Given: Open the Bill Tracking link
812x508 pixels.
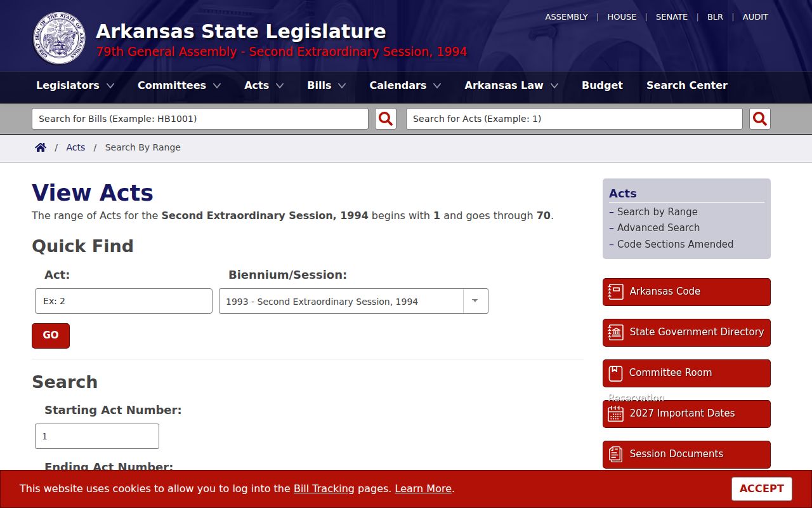Looking at the screenshot, I should point(324,489).
